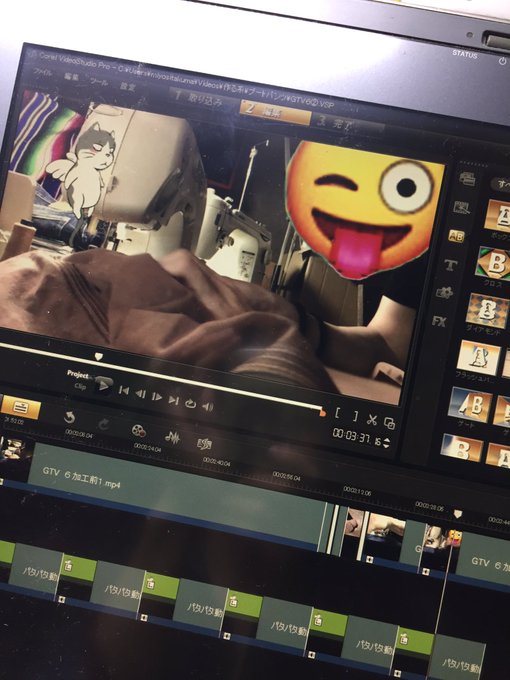Split clip with the scissors icon
This screenshot has height=680, width=510.
click(x=372, y=419)
